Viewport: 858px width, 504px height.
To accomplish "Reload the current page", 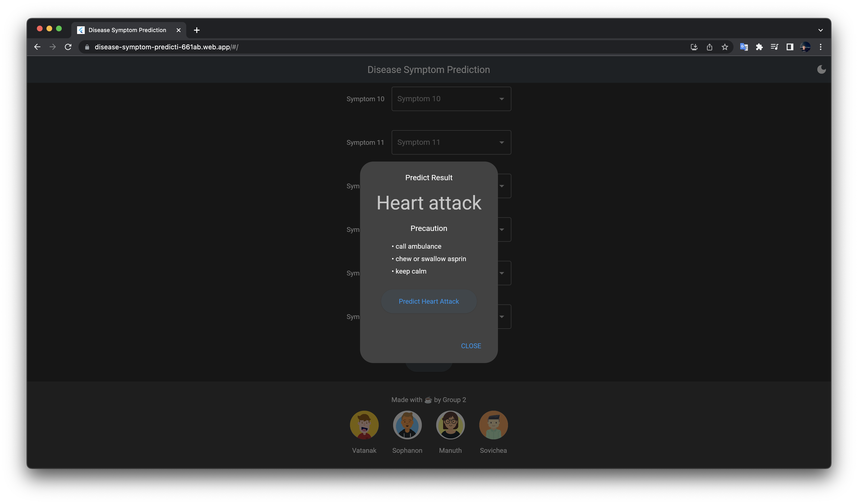I will [x=68, y=47].
